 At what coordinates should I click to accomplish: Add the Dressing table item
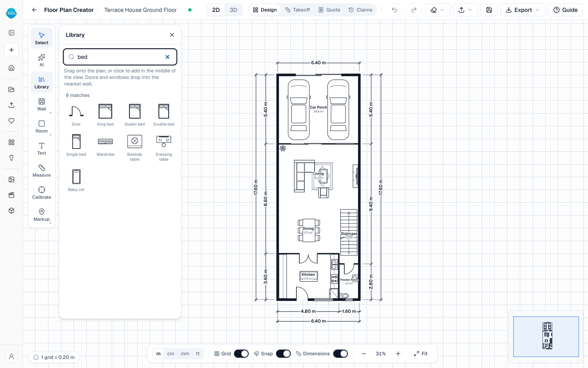164,148
